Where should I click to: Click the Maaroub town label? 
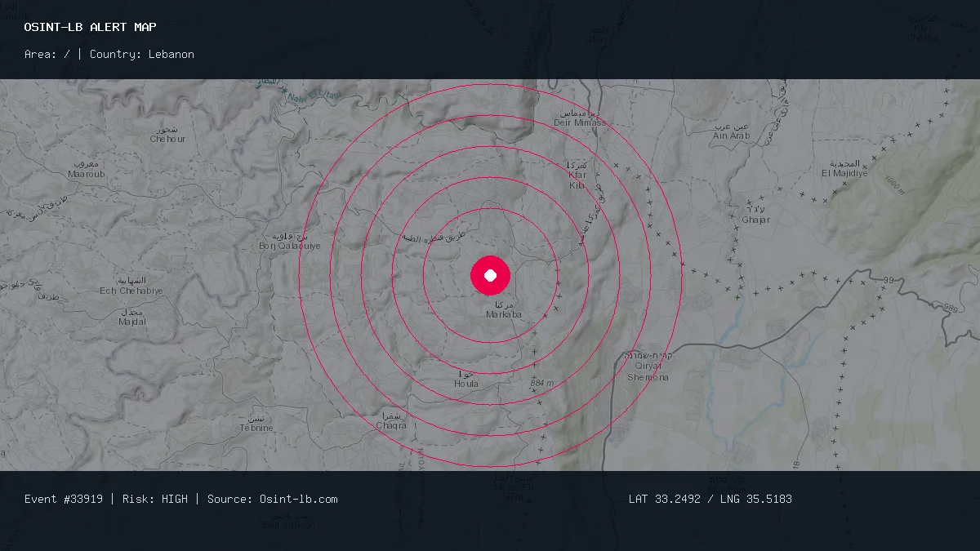(87, 169)
